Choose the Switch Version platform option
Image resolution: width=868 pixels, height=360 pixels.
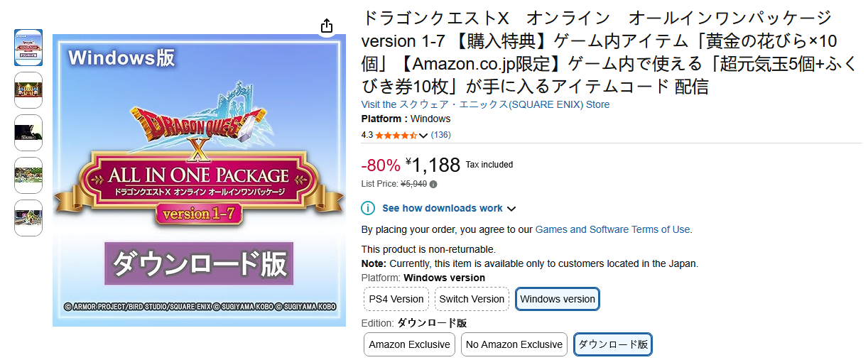[x=472, y=299]
